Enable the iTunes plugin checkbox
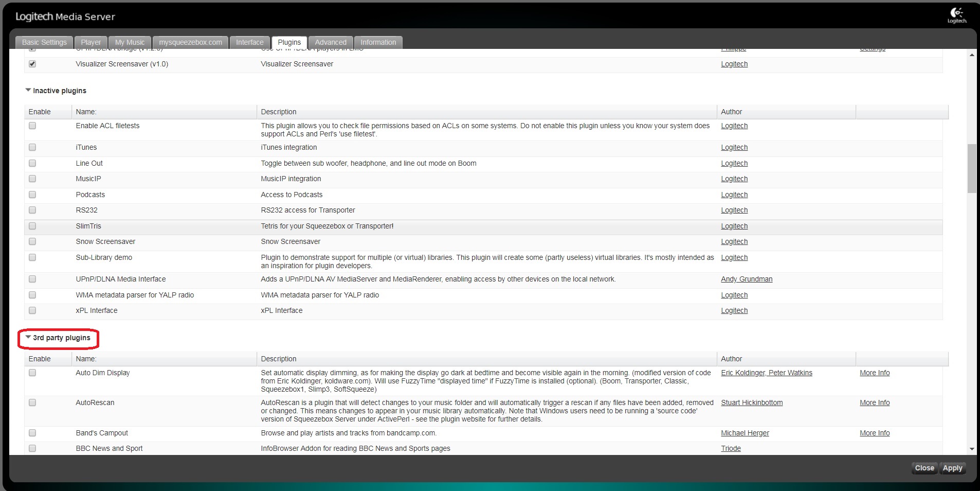Image resolution: width=980 pixels, height=491 pixels. 32,147
